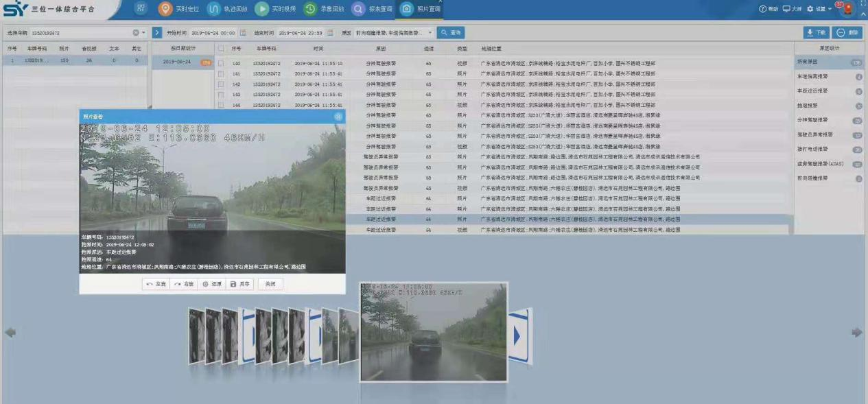Image resolution: width=868 pixels, height=404 pixels.
Task: Open the 原因 alarm reason dropdown
Action: (x=430, y=33)
